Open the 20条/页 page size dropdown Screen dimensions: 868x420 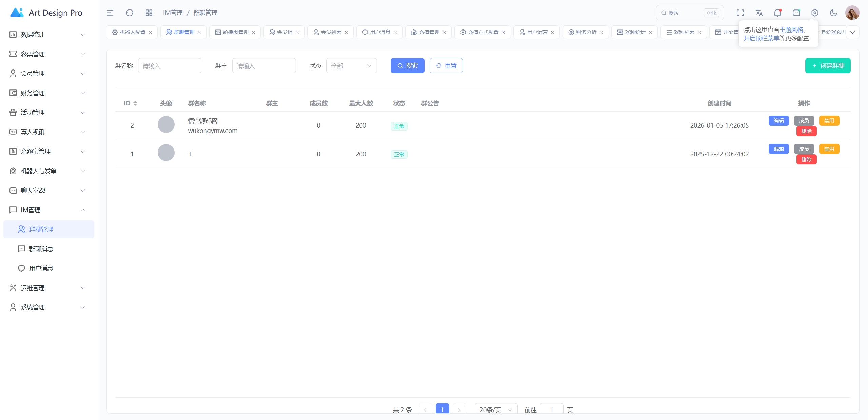click(x=496, y=409)
